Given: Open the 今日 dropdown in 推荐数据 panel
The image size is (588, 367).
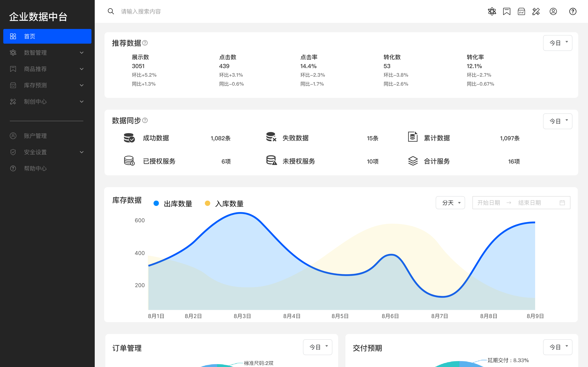Looking at the screenshot, I should coord(558,43).
